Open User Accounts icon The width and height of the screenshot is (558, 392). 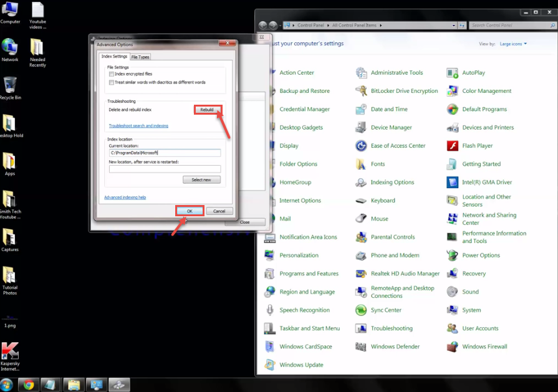pyautogui.click(x=452, y=328)
